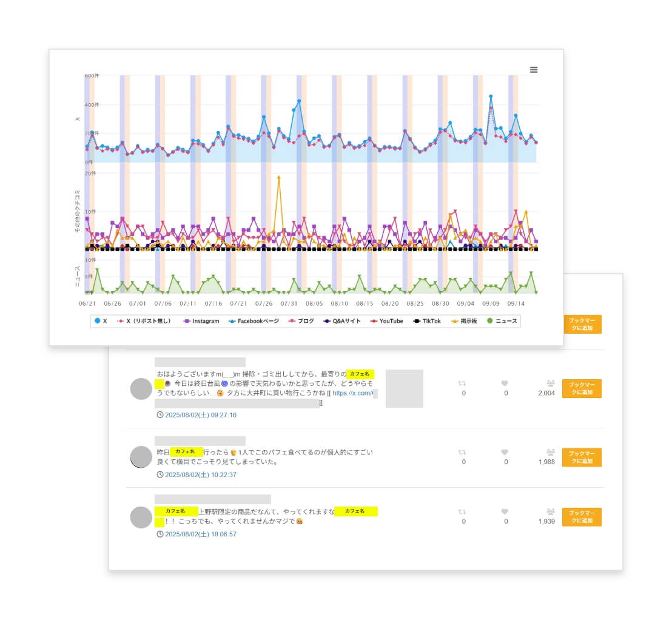Click the followers icon above 1,939

tap(550, 511)
